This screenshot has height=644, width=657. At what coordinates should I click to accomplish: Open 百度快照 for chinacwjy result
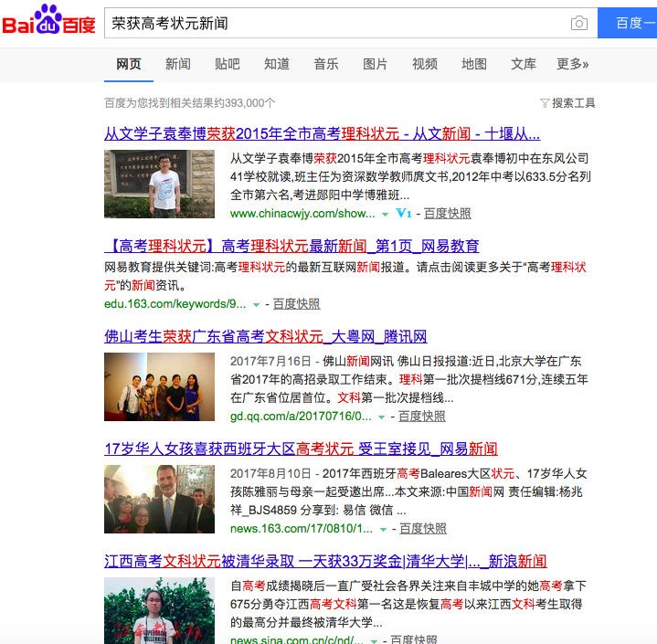pos(448,214)
